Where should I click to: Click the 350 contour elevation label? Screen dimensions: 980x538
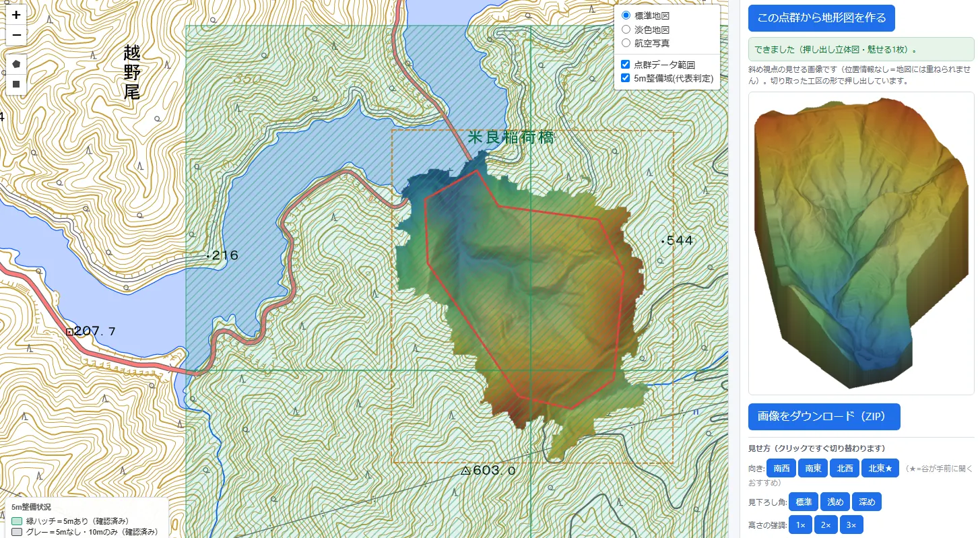pyautogui.click(x=247, y=79)
